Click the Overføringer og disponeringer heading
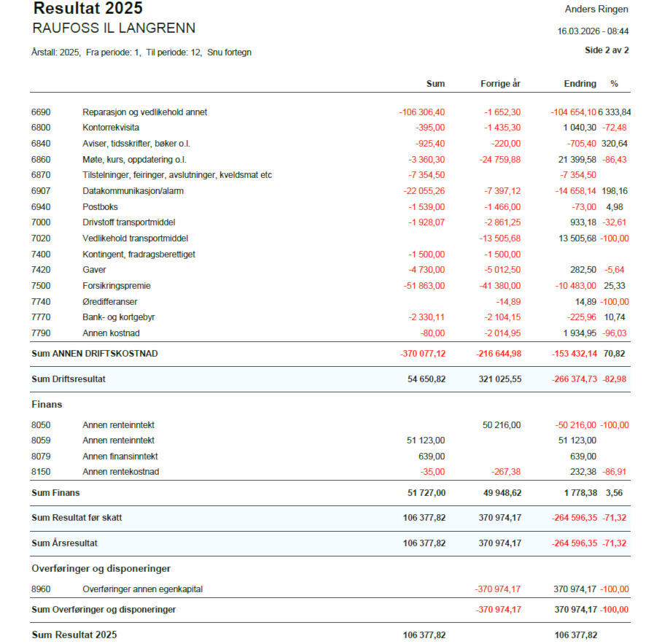The image size is (654, 644). pyautogui.click(x=101, y=568)
